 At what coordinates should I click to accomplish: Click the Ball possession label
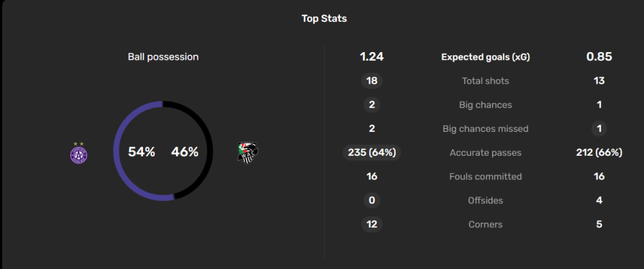click(x=163, y=57)
